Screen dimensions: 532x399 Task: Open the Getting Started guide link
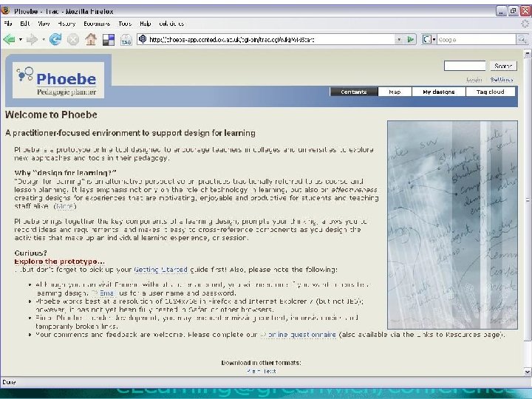pos(161,270)
